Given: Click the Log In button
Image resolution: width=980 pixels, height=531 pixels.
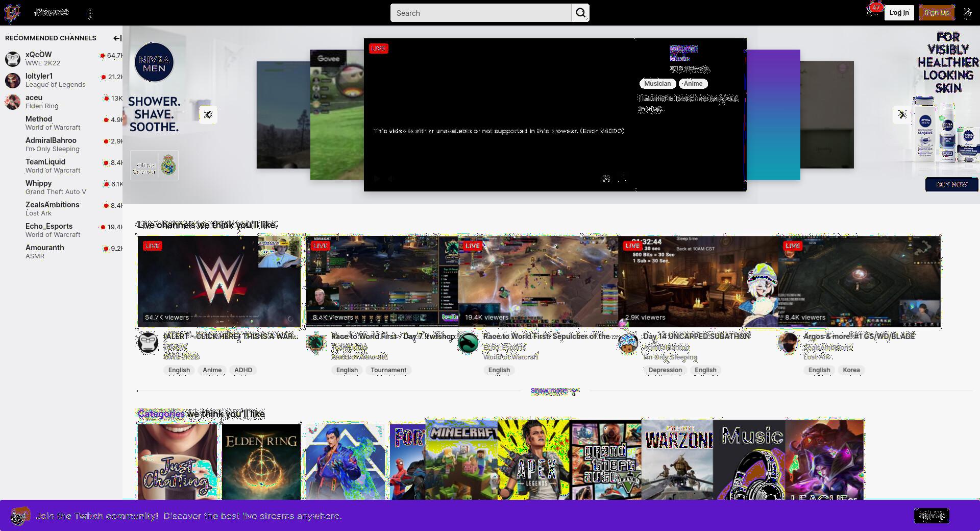Looking at the screenshot, I should pyautogui.click(x=899, y=13).
